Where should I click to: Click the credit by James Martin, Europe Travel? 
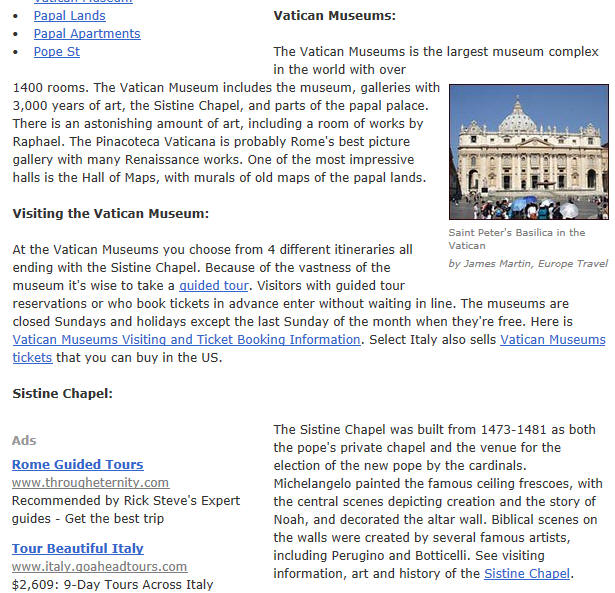(528, 264)
